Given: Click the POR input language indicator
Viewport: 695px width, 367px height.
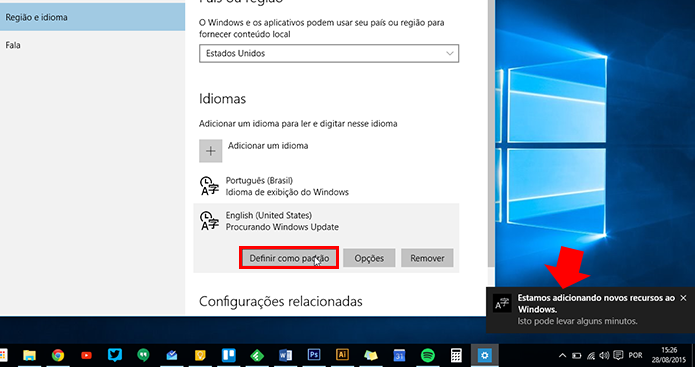Looking at the screenshot, I should pyautogui.click(x=635, y=355).
